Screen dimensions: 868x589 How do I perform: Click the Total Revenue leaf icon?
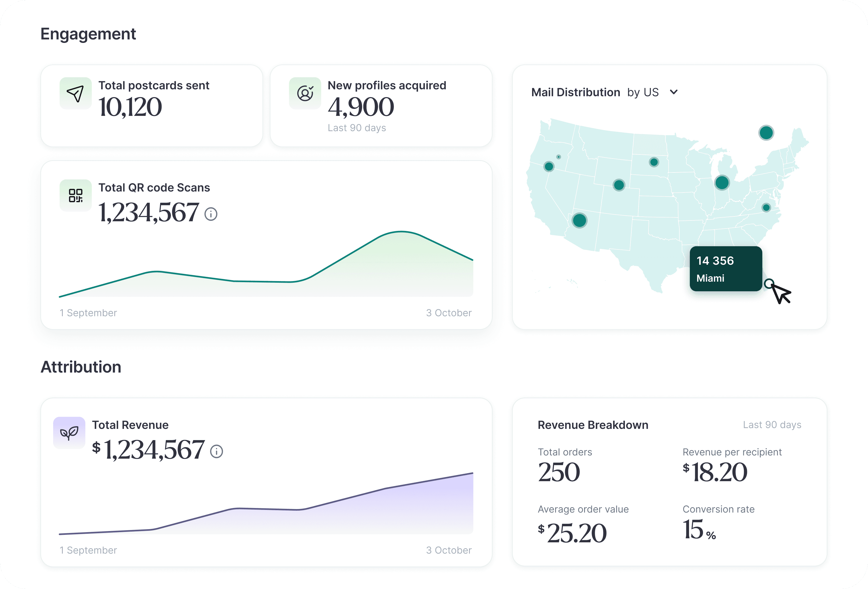[69, 433]
